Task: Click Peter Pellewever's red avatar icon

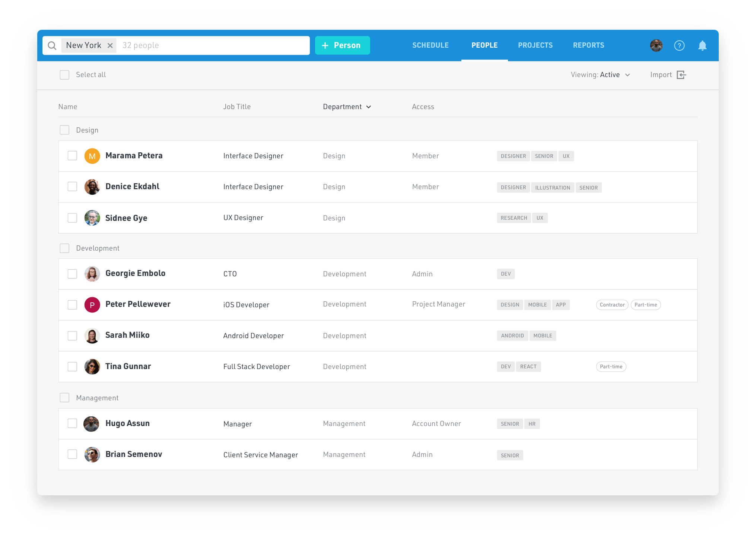Action: (x=92, y=305)
